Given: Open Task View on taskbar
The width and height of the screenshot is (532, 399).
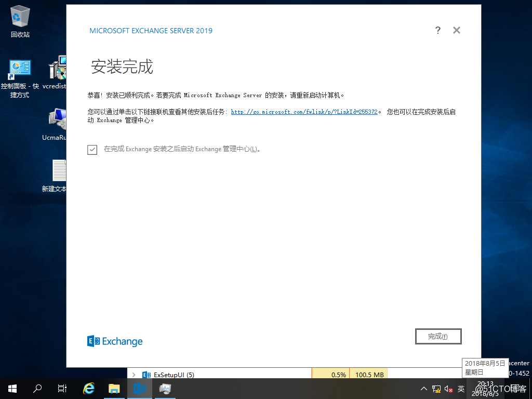Looking at the screenshot, I should (62, 389).
